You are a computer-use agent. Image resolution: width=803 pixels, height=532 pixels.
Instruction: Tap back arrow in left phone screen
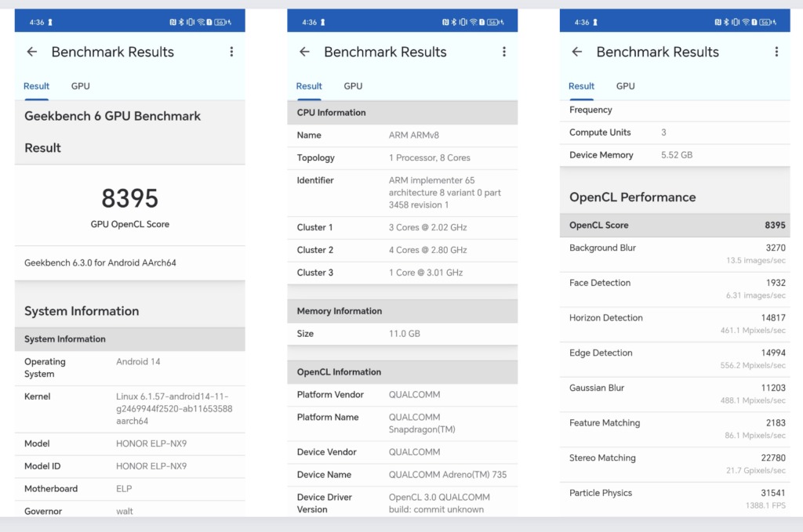point(31,52)
